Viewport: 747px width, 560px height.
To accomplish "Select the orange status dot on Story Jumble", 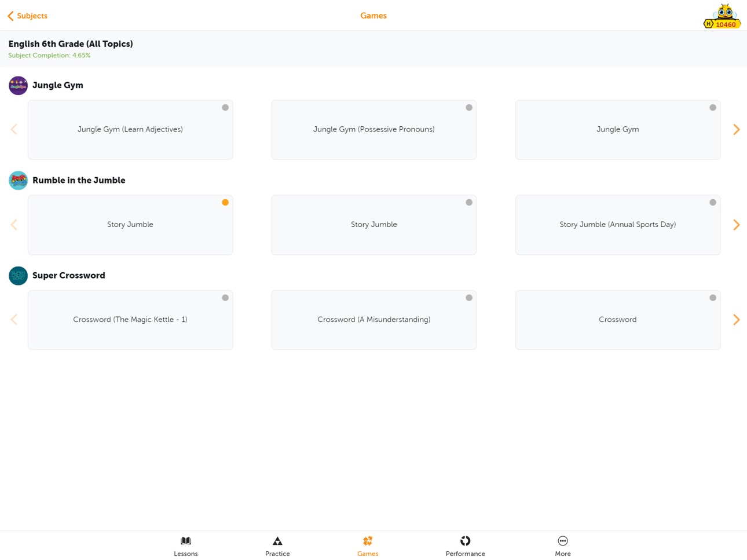I will [225, 203].
